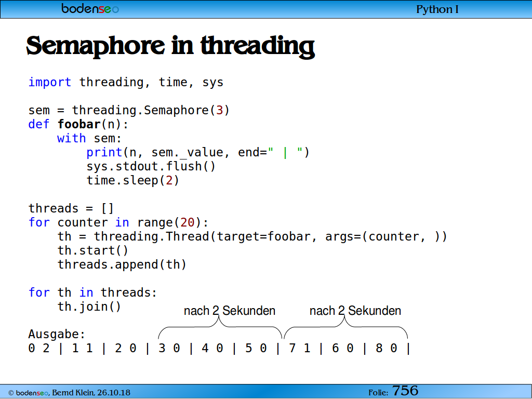Click the 'for counter in range(20):' line

118,222
